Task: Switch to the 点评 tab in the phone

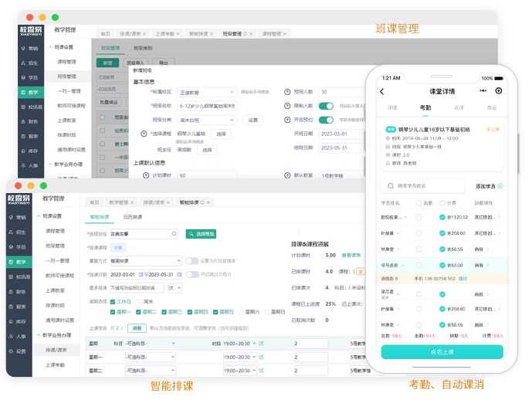Action: [x=459, y=108]
